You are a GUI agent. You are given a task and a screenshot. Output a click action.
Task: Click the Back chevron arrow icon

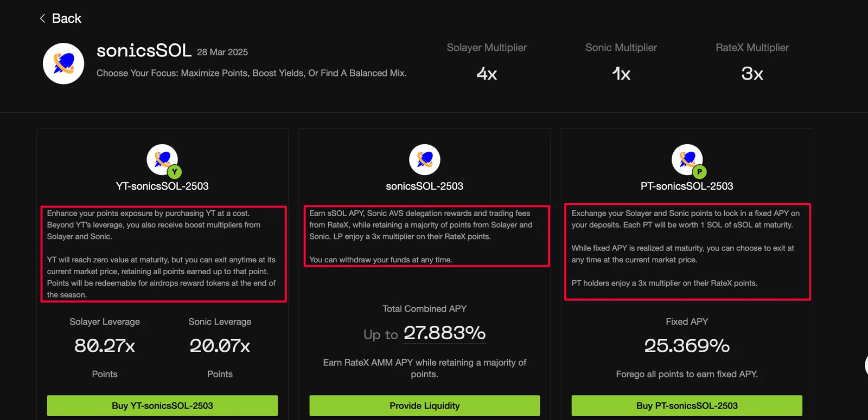[42, 18]
